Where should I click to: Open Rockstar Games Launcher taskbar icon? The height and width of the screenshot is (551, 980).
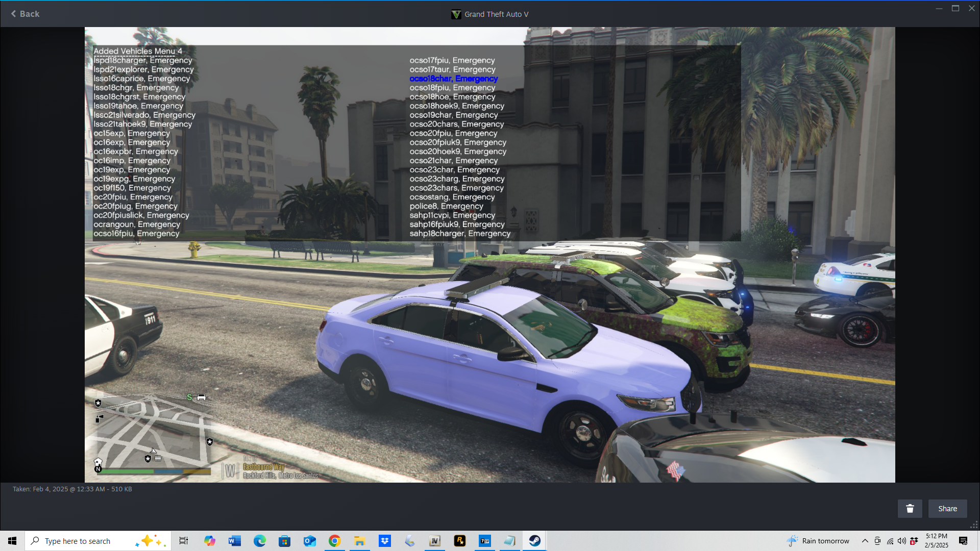459,541
